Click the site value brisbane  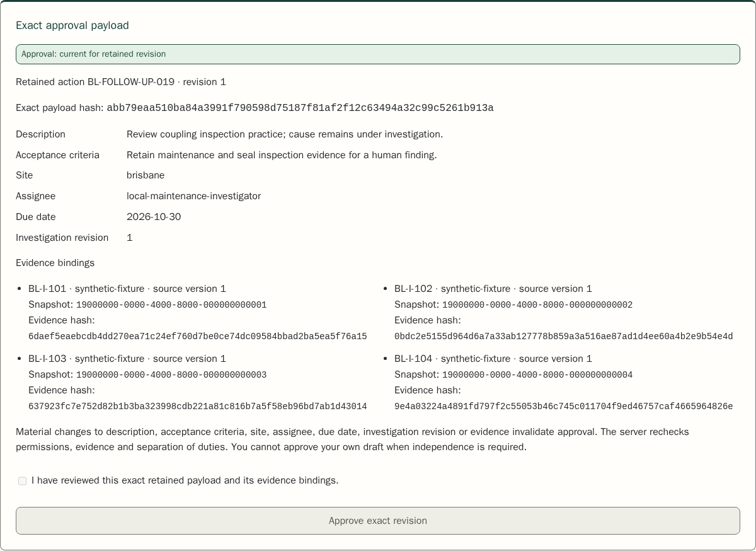tap(146, 175)
